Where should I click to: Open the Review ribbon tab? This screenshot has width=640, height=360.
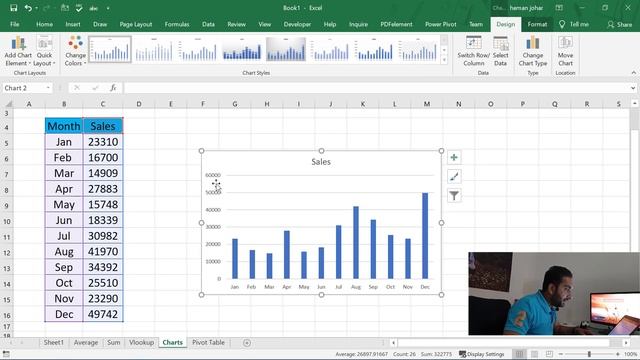point(237,24)
